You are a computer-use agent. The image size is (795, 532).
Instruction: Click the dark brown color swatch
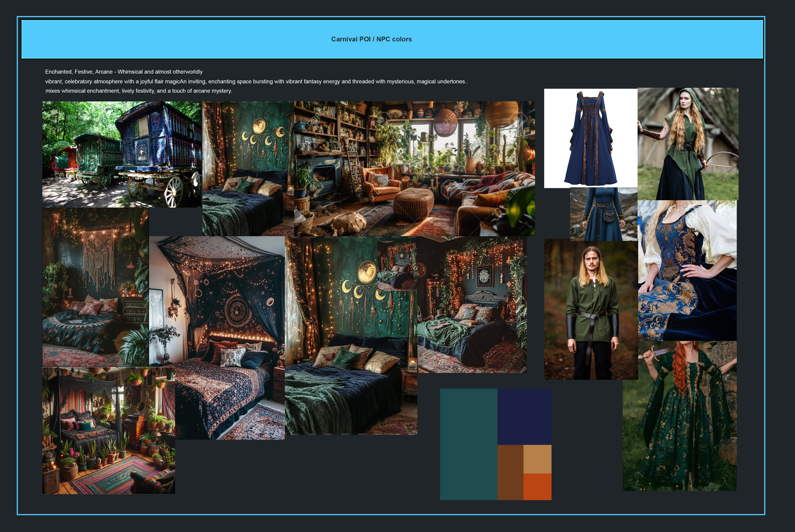(x=510, y=472)
